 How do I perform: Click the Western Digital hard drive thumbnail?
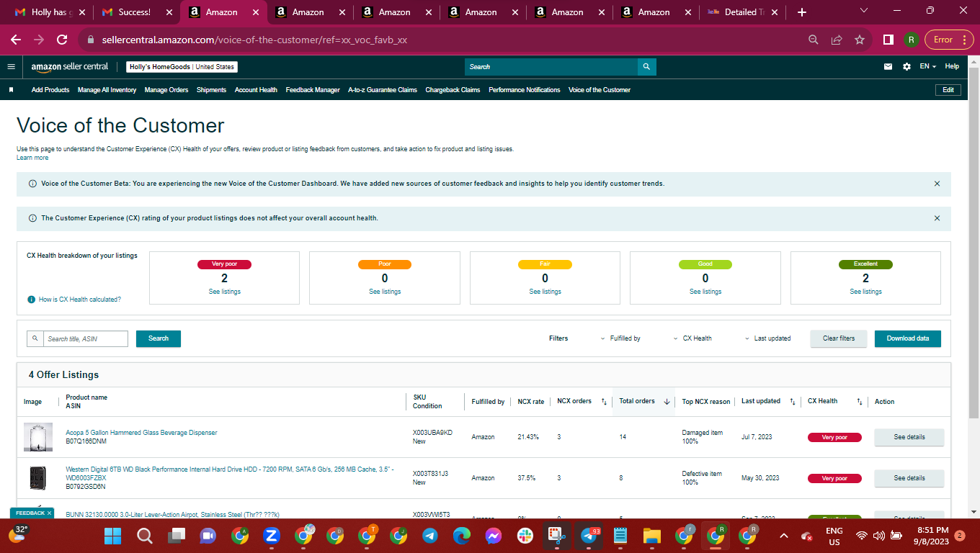coord(38,478)
